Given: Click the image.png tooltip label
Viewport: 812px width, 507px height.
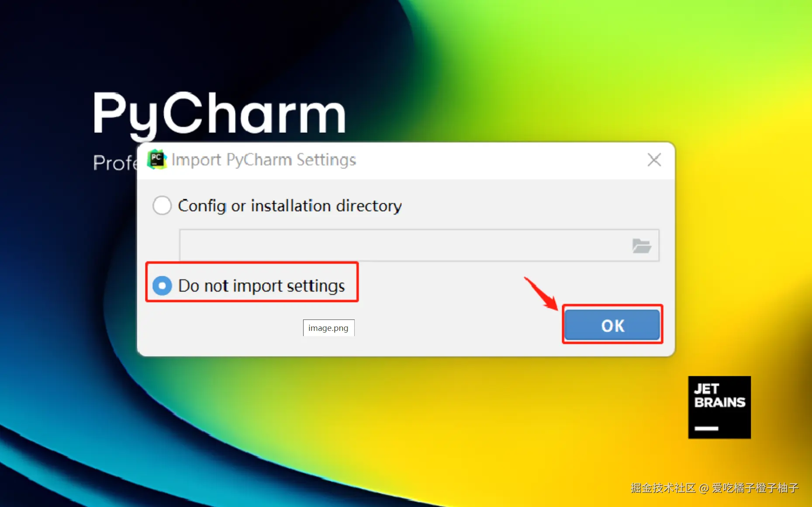Looking at the screenshot, I should (x=328, y=328).
